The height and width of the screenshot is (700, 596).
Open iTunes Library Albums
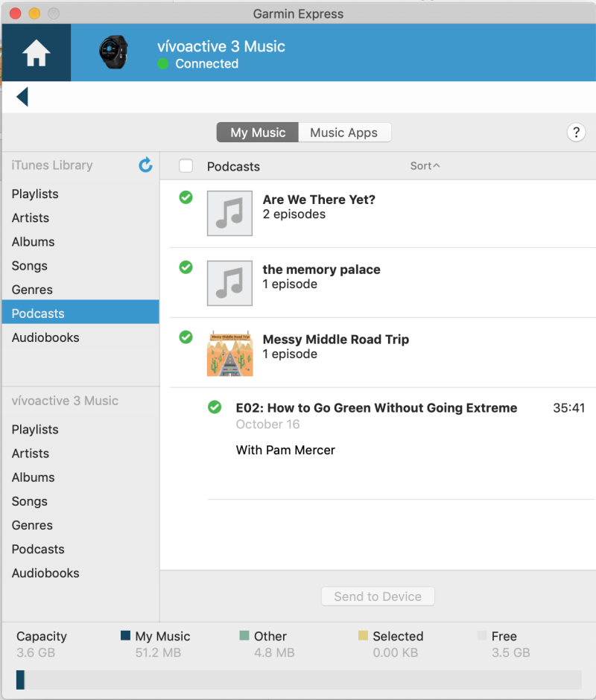point(80,241)
